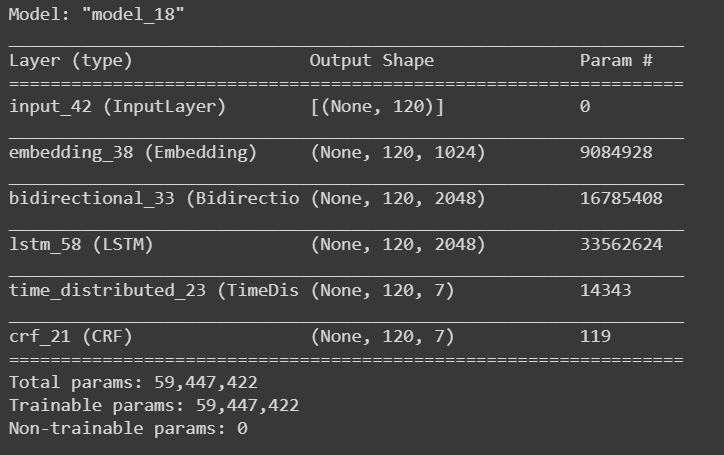Click the "Param #" column header

pyautogui.click(x=616, y=61)
